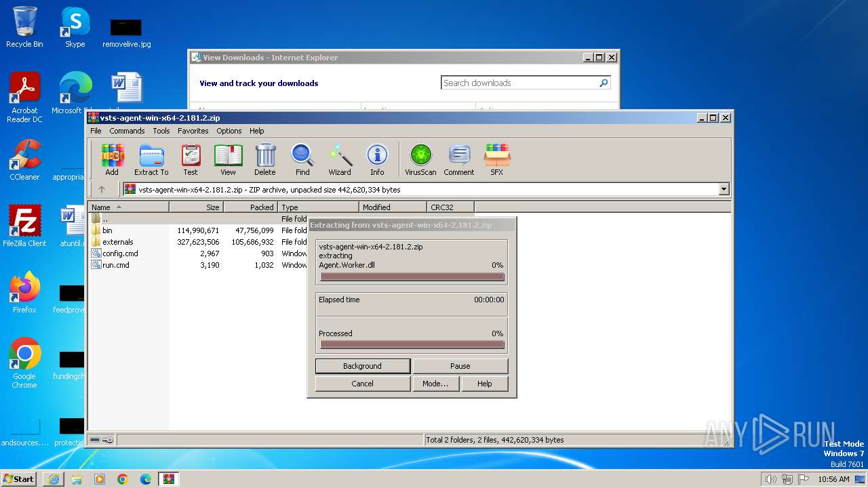Click Internet Explorer taskbar icon
Image resolution: width=868 pixels, height=488 pixels.
[x=54, y=479]
